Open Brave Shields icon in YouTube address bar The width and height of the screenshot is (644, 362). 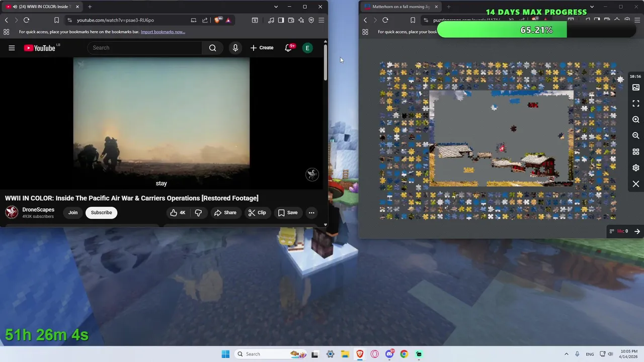(x=217, y=20)
